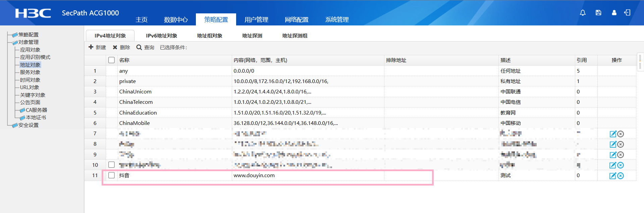Open the notification bell icon
The height and width of the screenshot is (213, 644).
tap(583, 13)
